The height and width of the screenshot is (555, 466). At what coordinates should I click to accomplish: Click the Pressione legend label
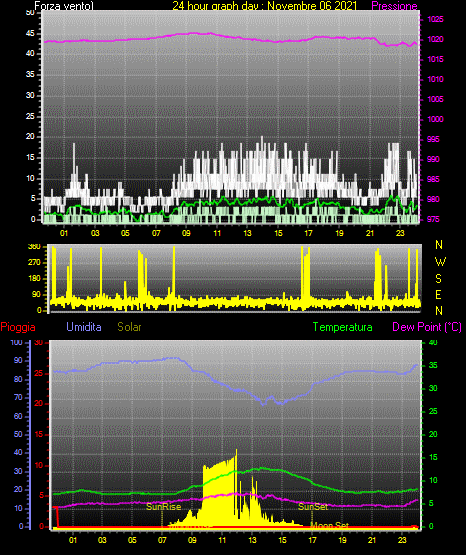pos(394,6)
